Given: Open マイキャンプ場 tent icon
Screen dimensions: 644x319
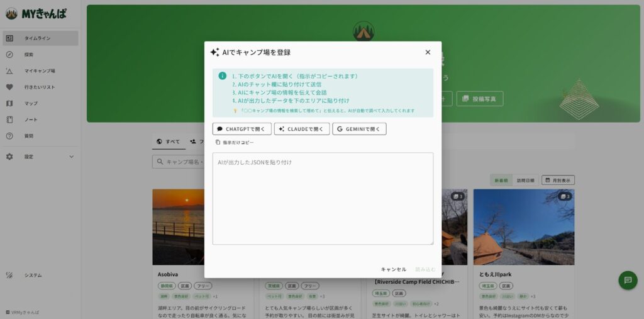Looking at the screenshot, I should click(x=9, y=71).
